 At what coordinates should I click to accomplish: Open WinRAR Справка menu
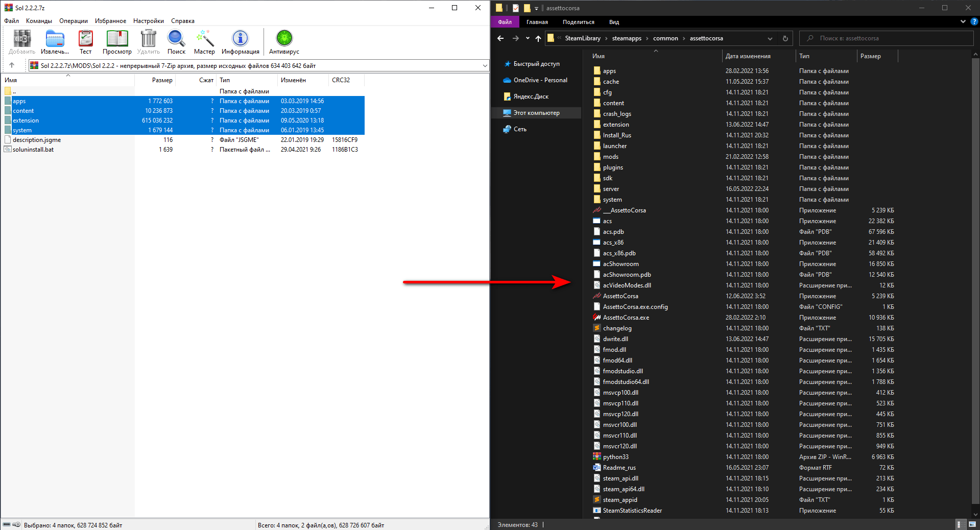(183, 21)
